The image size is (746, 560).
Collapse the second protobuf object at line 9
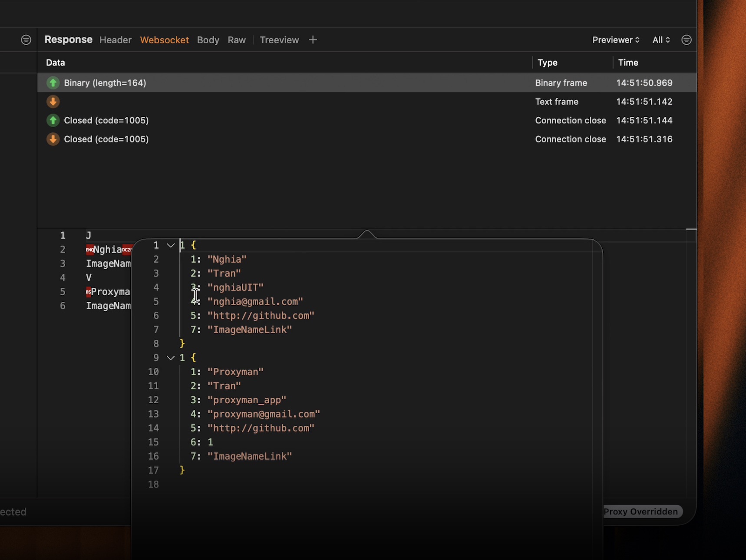[171, 358]
